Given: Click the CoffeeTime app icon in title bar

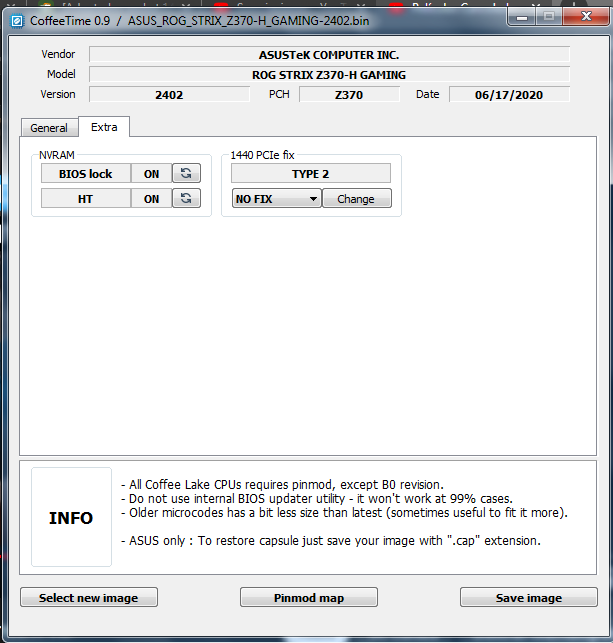Looking at the screenshot, I should 17,21.
